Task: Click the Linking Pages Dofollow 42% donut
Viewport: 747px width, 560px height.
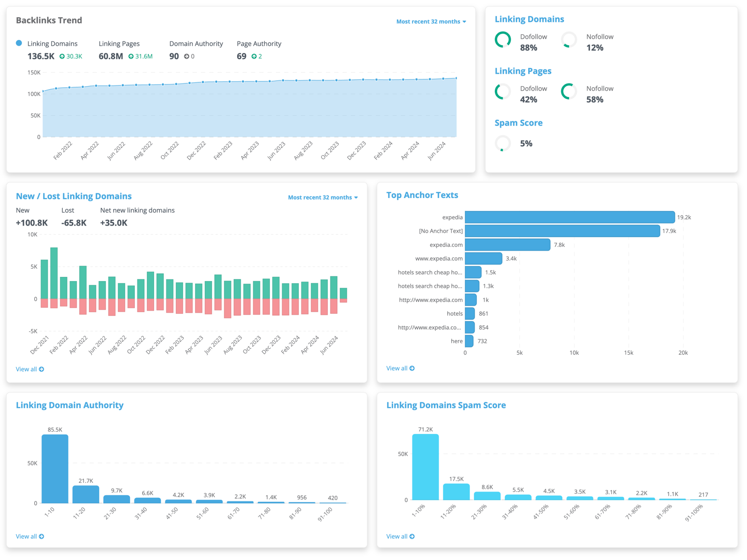Action: click(x=503, y=91)
